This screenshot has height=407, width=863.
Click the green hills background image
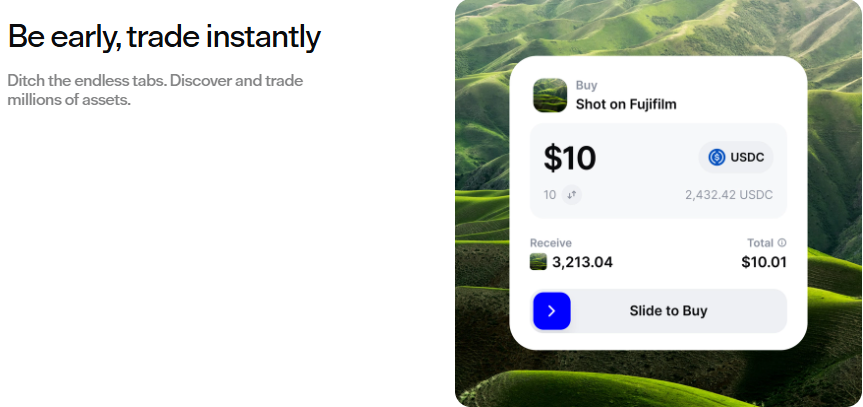489,200
